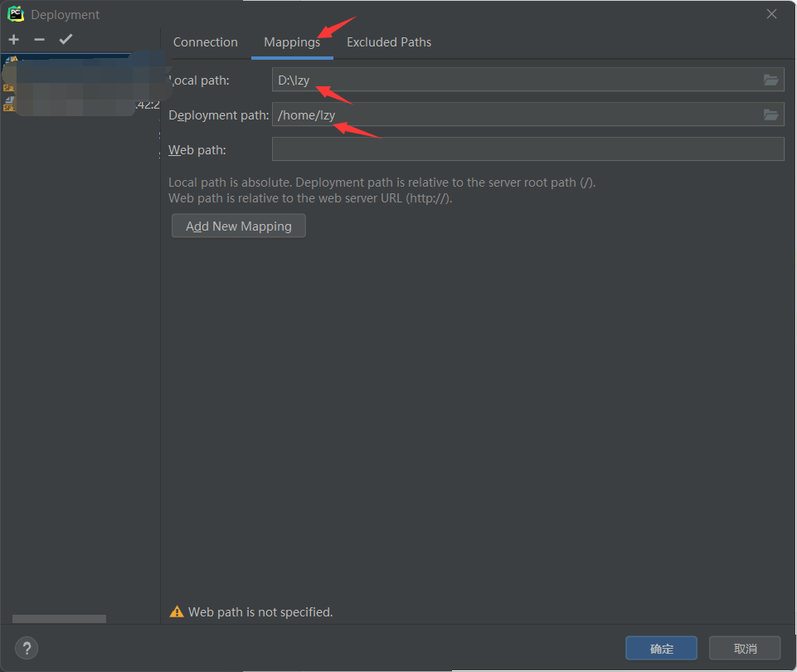
Task: Close the Deployment dialog window
Action: (771, 14)
